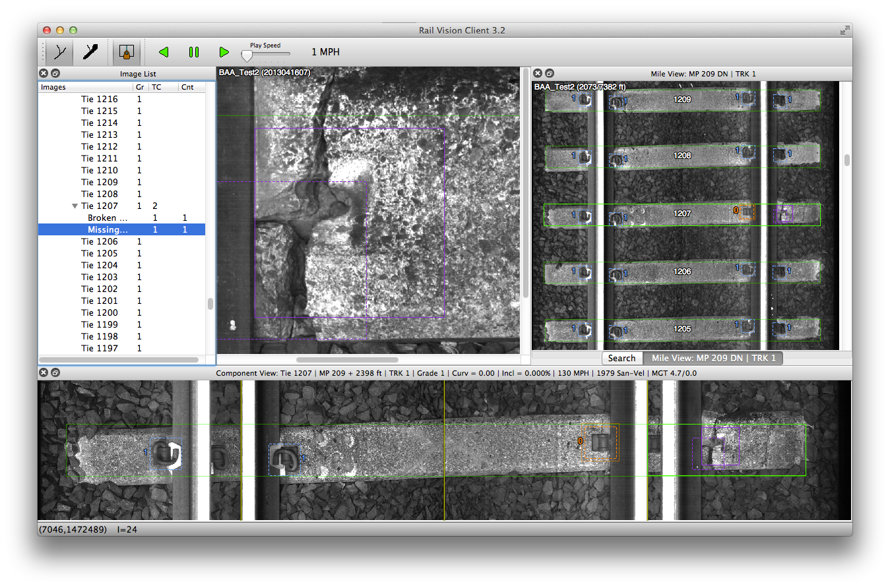Toggle the lock view button
The image size is (890, 588).
125,51
